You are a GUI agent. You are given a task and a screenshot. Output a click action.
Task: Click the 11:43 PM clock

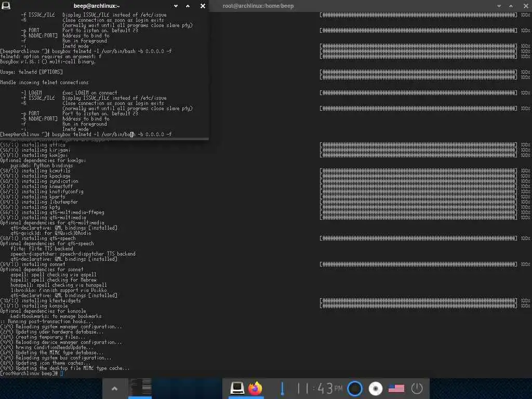pos(320,388)
